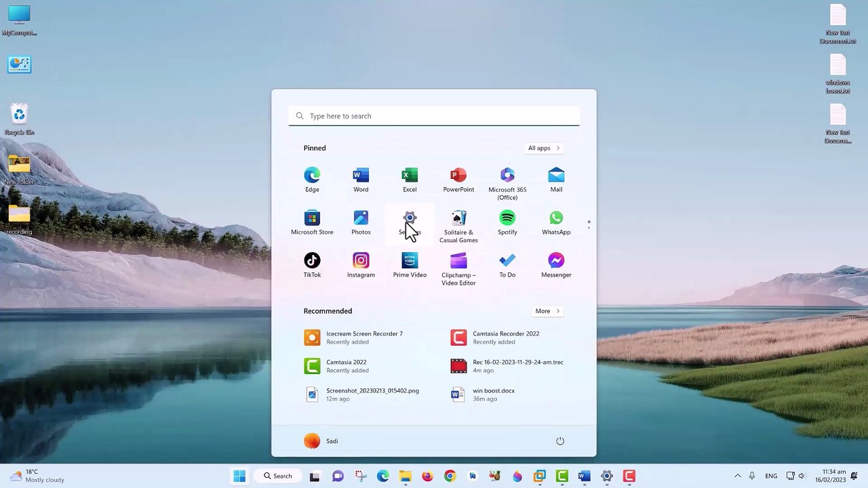Open Rec 16-02-2023-11-29-24-am.trec file

507,366
